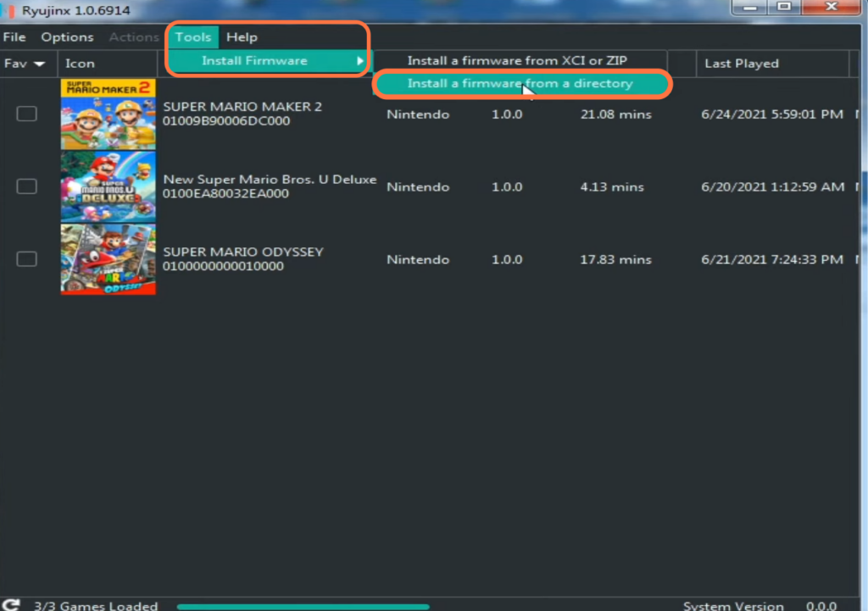Click Nintendo developer for Super Mario Odyssey
Screen dimensions: 868x611
tap(418, 259)
